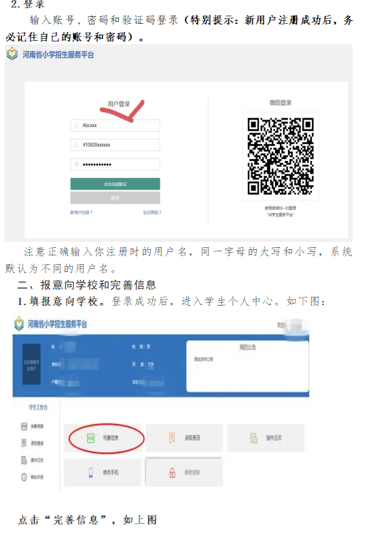The width and height of the screenshot is (392, 540).
Task: Click the green 完善信息 card icon
Action: (x=90, y=438)
